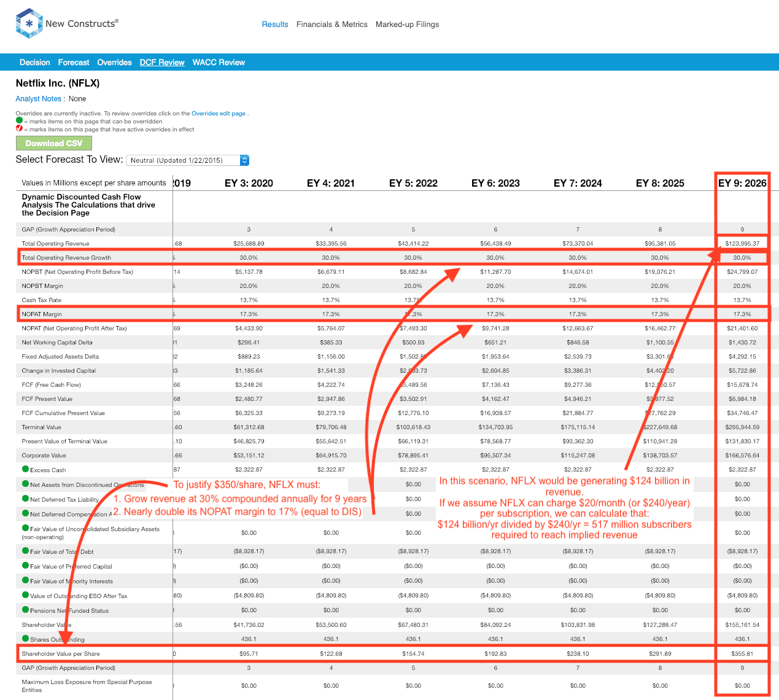Click the FCF Cumulative Present Value label
Viewport: 779px width, 700px height.
pos(64,413)
